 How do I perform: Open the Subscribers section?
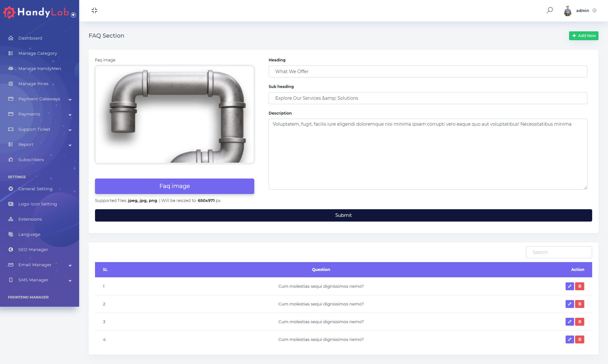tap(31, 160)
